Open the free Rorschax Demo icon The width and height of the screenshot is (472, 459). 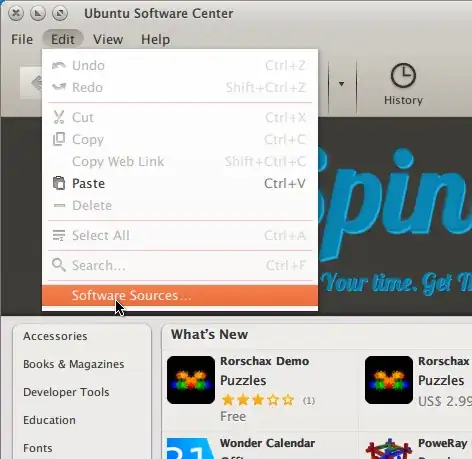(191, 380)
